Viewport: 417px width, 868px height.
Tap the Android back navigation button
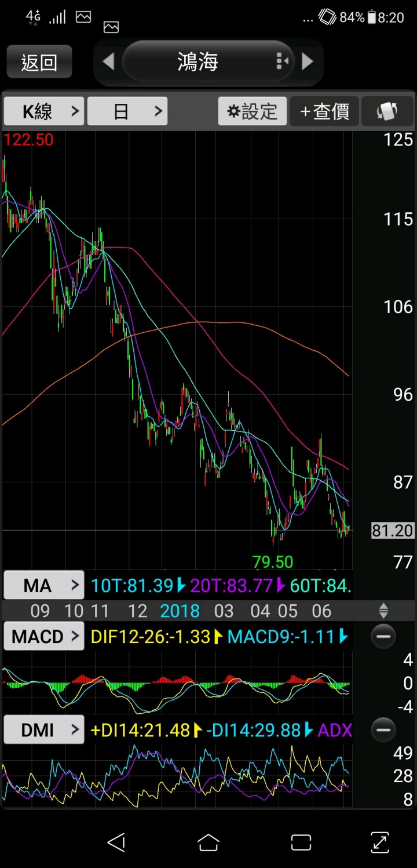[x=116, y=842]
